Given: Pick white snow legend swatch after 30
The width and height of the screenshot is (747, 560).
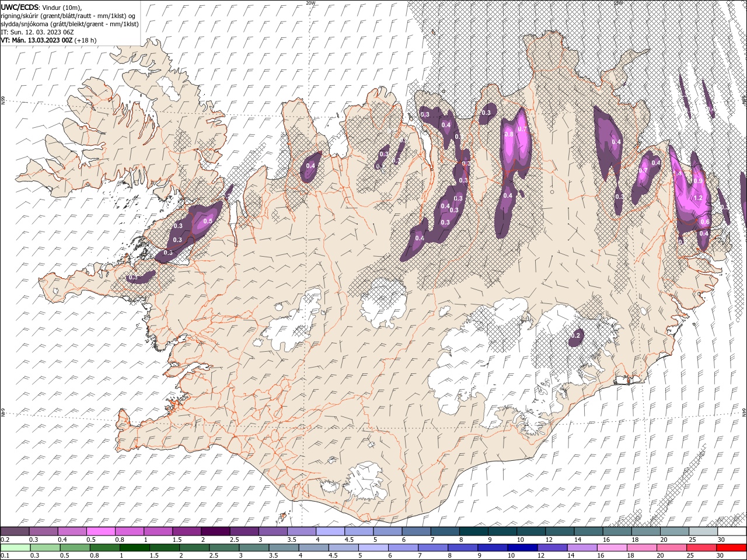Looking at the screenshot, I should (x=732, y=531).
